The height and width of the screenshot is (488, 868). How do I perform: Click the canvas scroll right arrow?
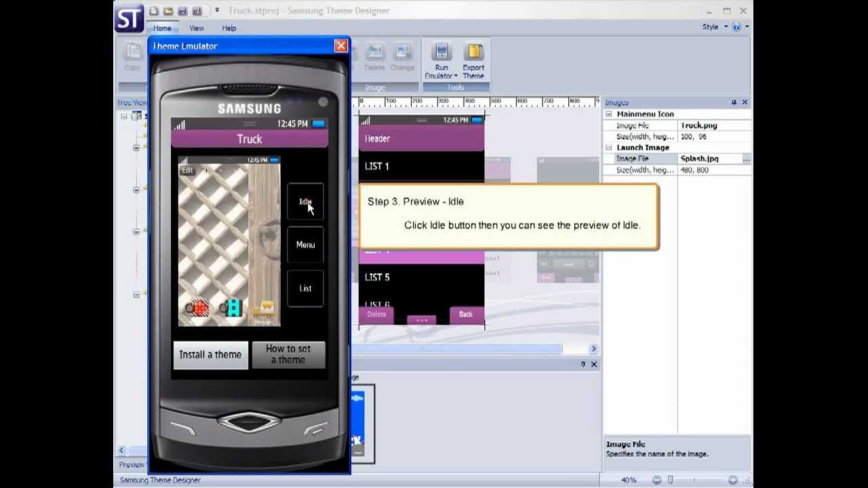point(593,349)
